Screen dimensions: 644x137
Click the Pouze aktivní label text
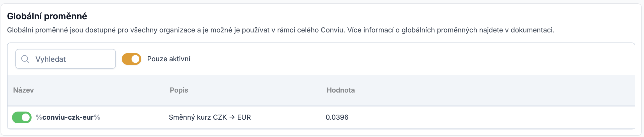169,59
